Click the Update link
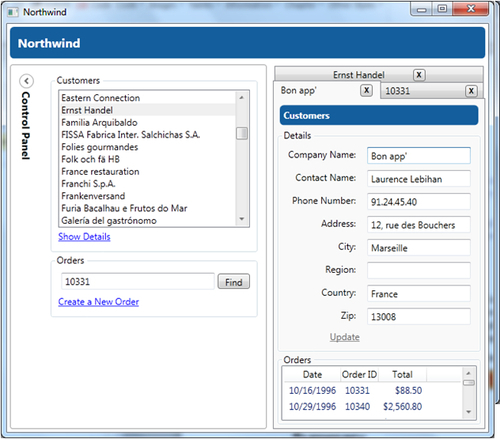Viewport: 500px width, 439px height. pyautogui.click(x=345, y=337)
